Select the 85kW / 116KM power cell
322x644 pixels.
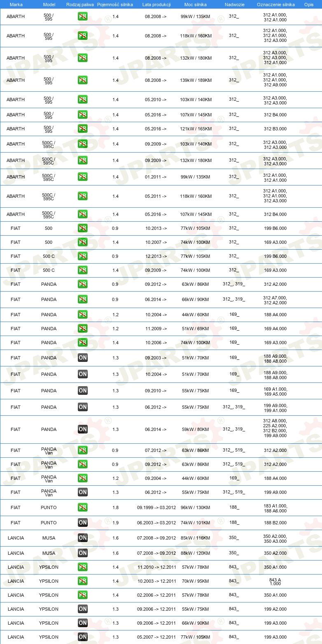point(196,538)
